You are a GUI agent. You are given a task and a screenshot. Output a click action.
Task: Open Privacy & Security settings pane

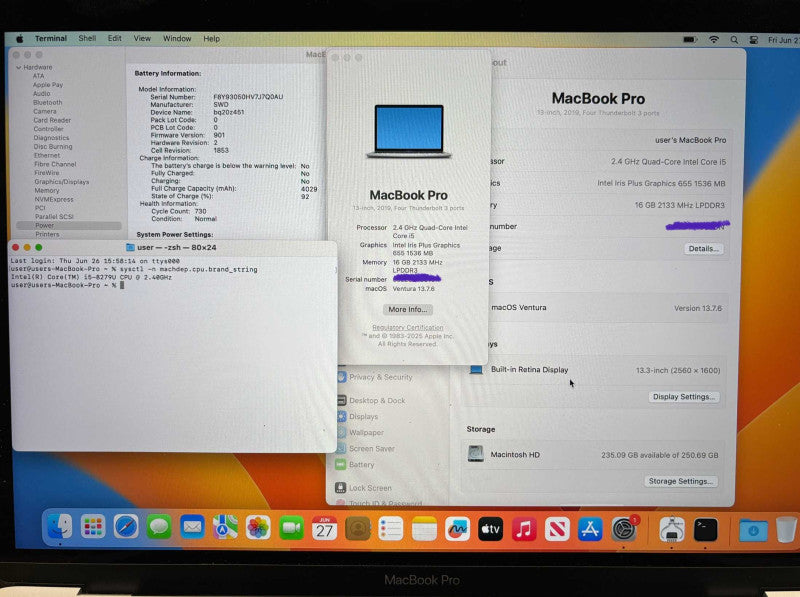[375, 377]
